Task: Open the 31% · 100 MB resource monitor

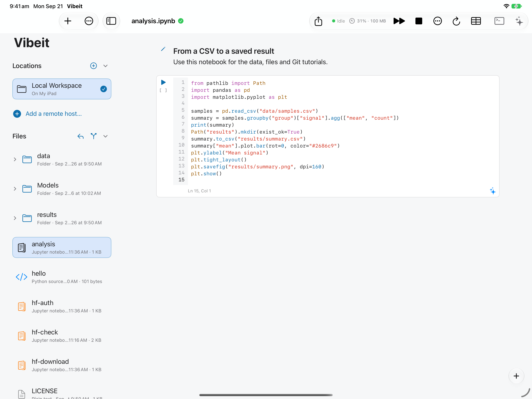Action: click(367, 21)
